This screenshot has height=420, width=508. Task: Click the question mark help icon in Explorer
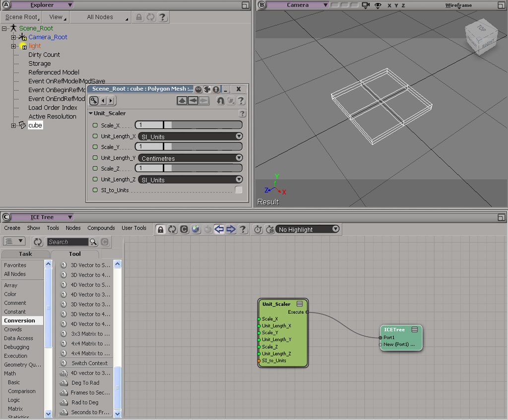162,17
